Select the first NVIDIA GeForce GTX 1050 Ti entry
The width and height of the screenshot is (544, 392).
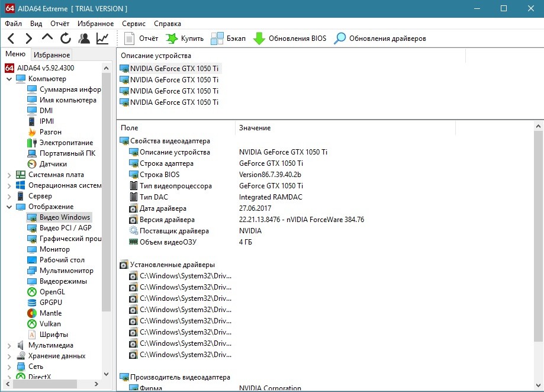[x=169, y=68]
